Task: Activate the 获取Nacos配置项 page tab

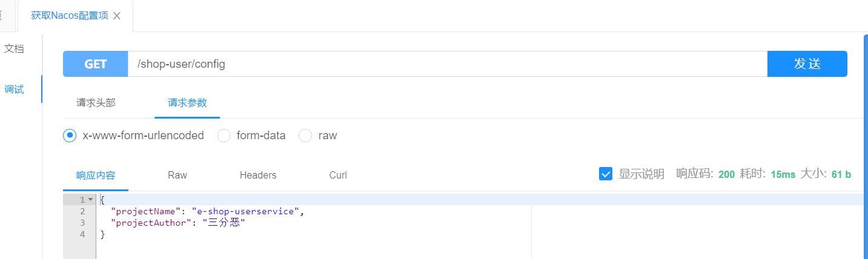Action: click(70, 16)
